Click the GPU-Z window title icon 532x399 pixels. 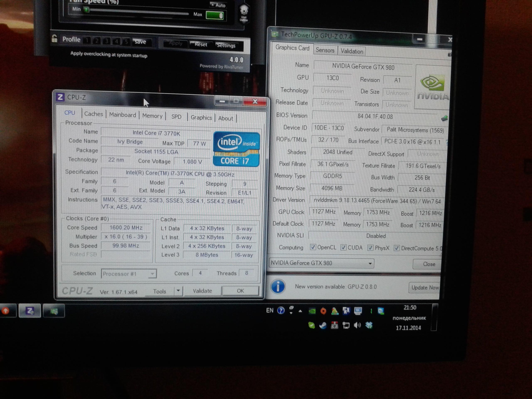[x=275, y=34]
